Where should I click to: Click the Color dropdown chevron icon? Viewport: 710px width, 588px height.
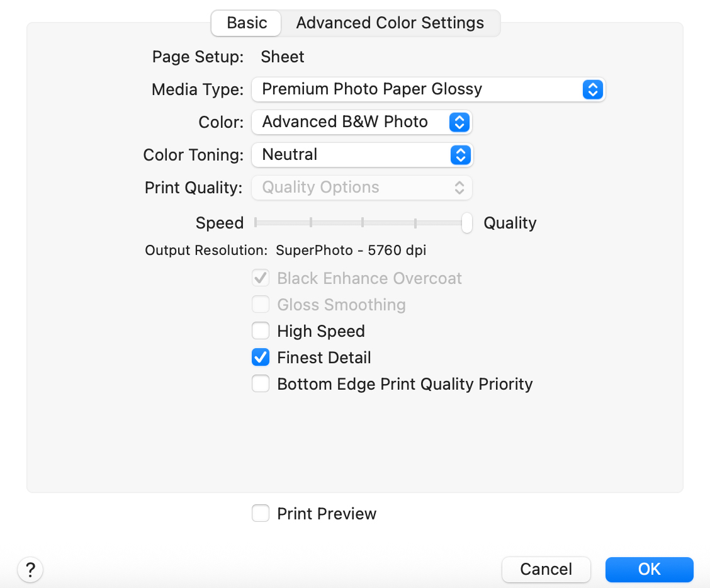pos(459,122)
